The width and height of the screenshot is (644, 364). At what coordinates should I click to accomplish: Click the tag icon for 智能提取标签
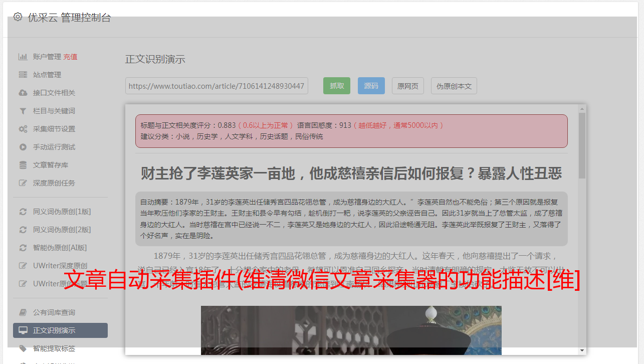coord(23,348)
